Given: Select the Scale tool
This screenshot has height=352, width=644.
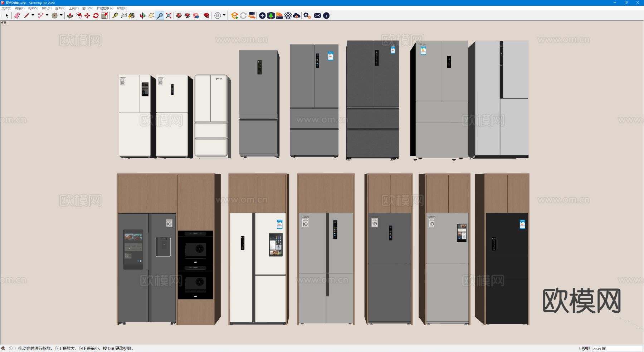Looking at the screenshot, I should tap(104, 15).
